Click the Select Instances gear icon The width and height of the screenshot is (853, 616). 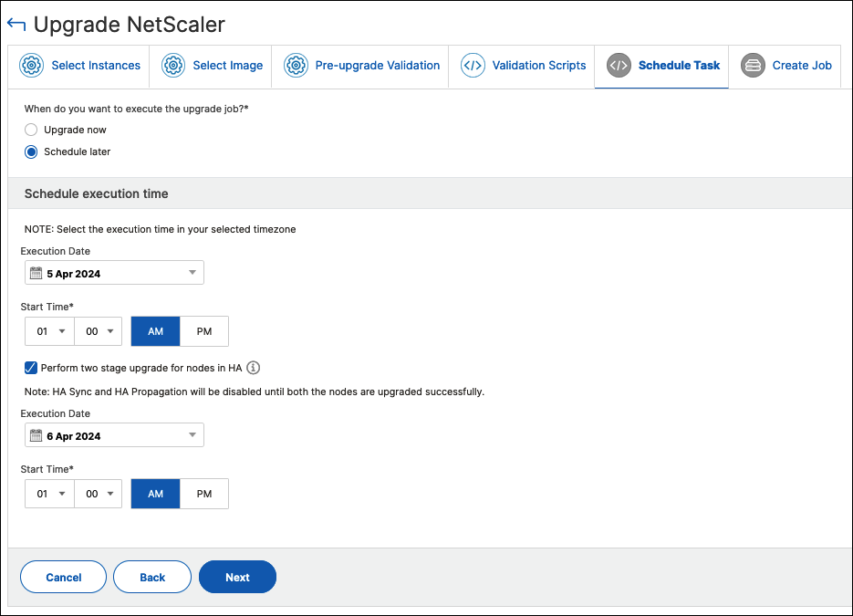pos(32,66)
